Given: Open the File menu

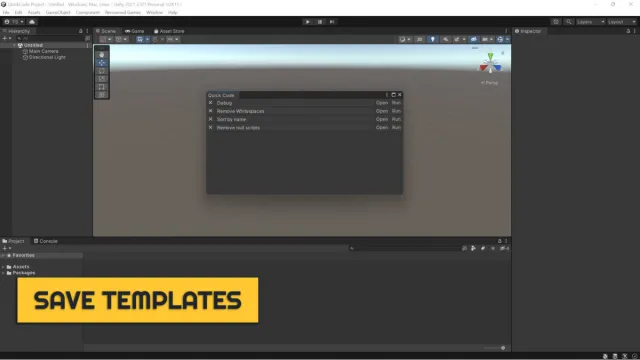Looking at the screenshot, I should click(x=6, y=13).
